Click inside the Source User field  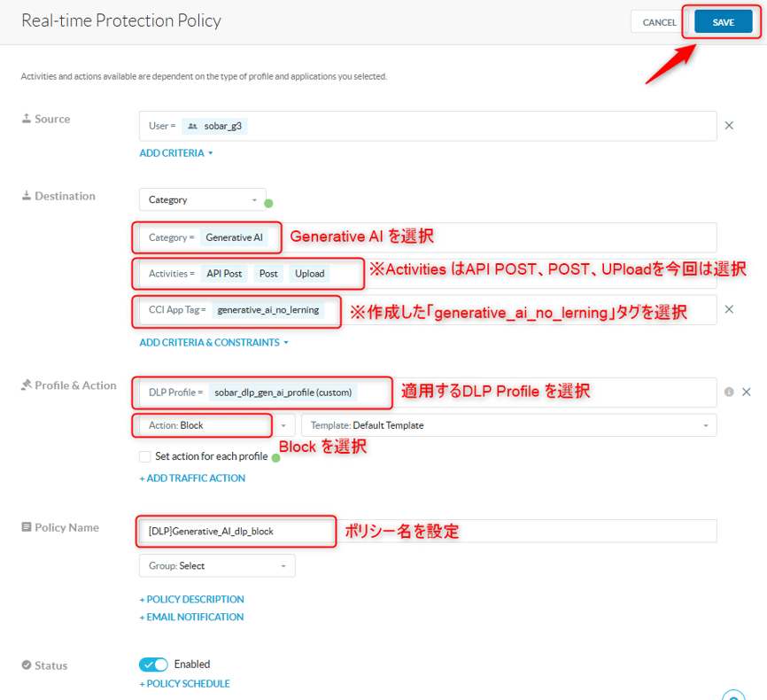pos(428,127)
